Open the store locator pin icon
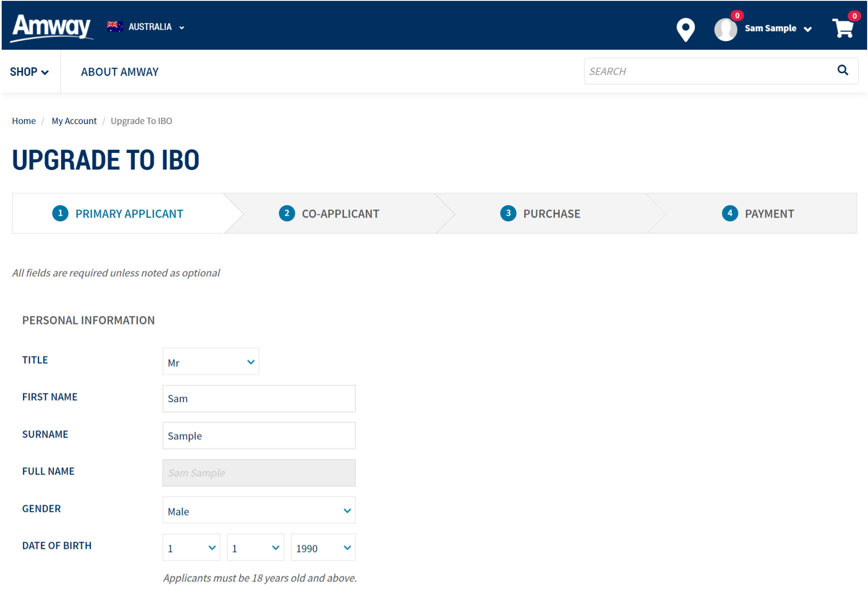This screenshot has height=611, width=868. click(x=685, y=30)
